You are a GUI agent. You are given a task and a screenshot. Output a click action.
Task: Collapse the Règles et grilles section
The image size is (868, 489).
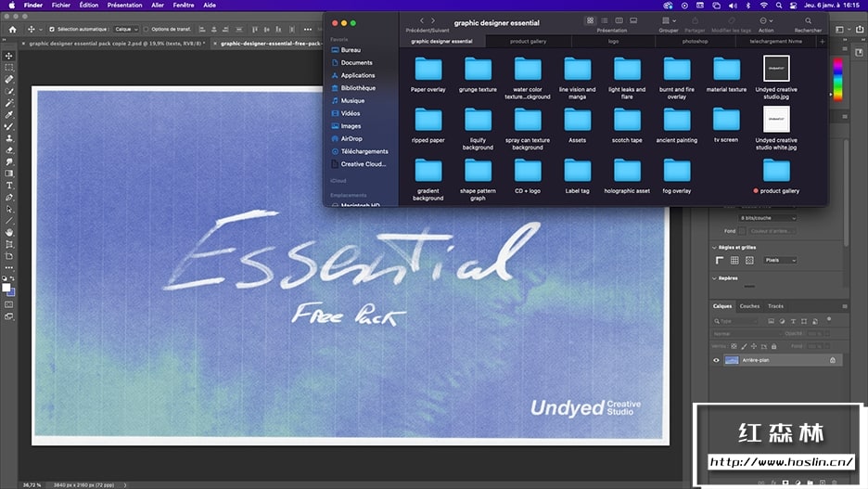[714, 248]
